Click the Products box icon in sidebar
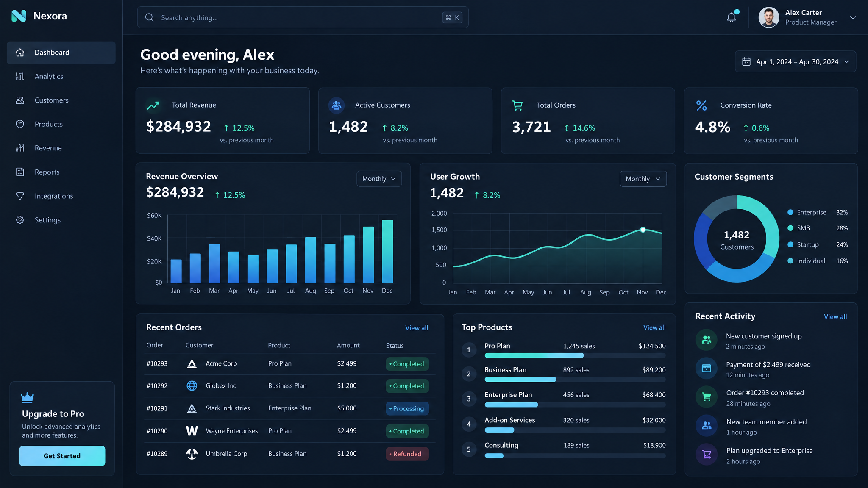This screenshot has width=868, height=488. click(x=20, y=124)
